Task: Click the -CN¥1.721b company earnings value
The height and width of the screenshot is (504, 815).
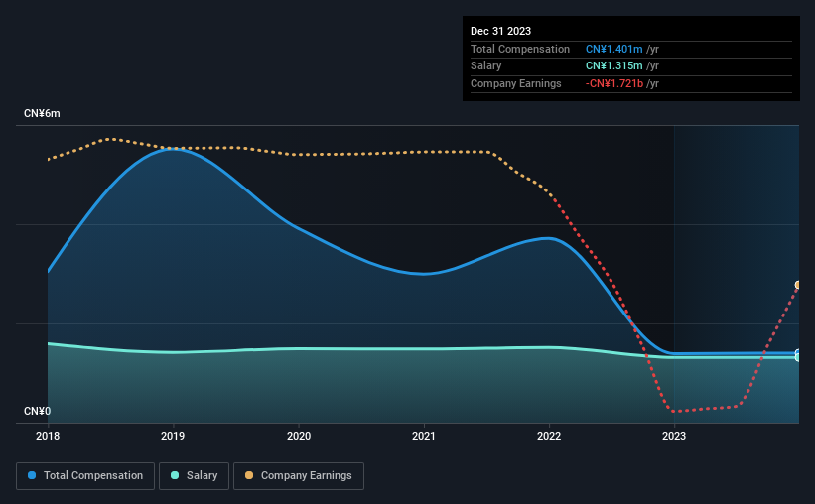Action: point(613,83)
